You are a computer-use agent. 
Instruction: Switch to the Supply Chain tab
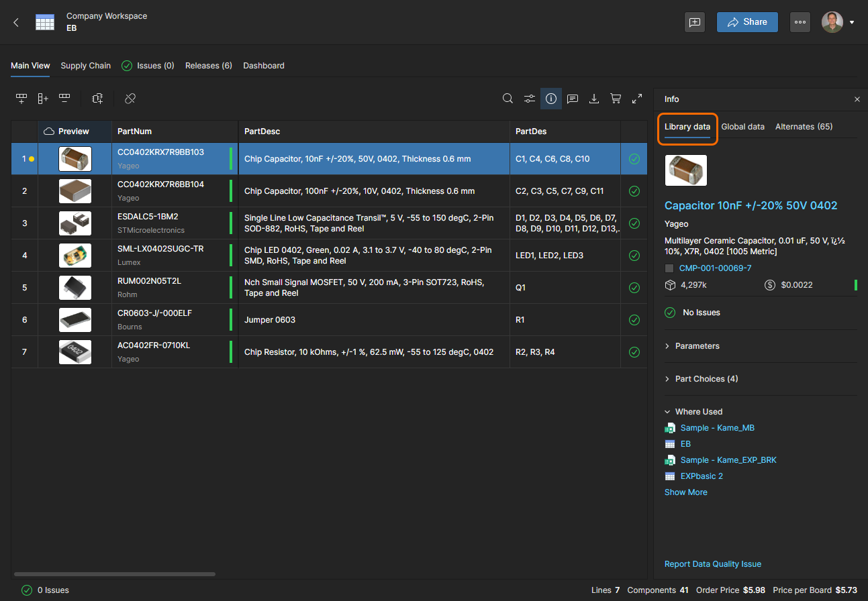tap(85, 66)
